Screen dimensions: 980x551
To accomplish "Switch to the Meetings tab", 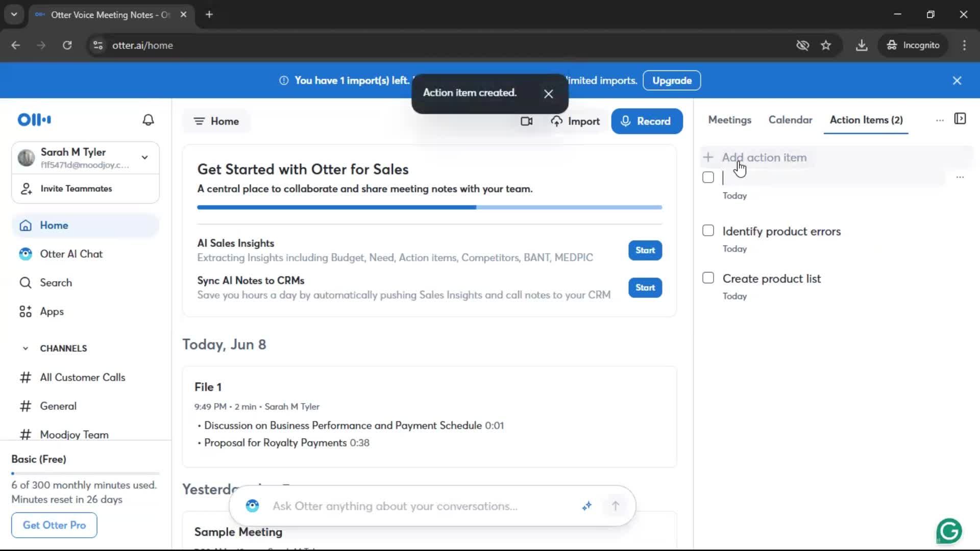I will tap(729, 120).
